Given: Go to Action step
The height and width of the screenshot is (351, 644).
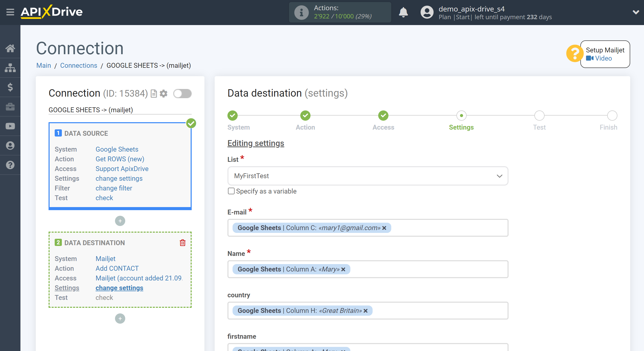Looking at the screenshot, I should (305, 116).
